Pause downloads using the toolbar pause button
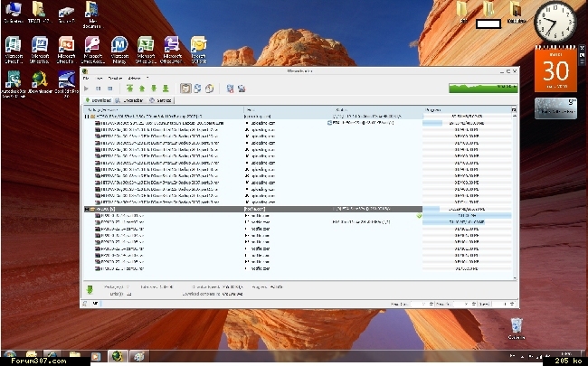588x366 pixels. (x=99, y=89)
